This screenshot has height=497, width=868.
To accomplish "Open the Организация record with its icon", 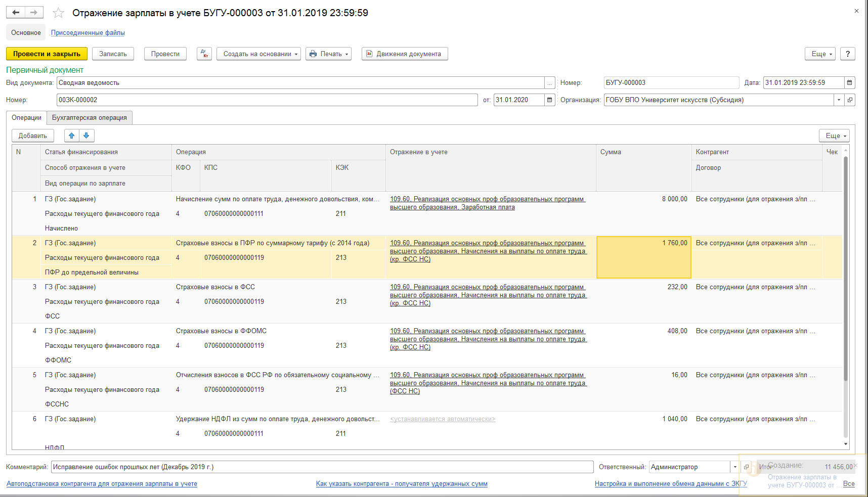I will tap(850, 100).
